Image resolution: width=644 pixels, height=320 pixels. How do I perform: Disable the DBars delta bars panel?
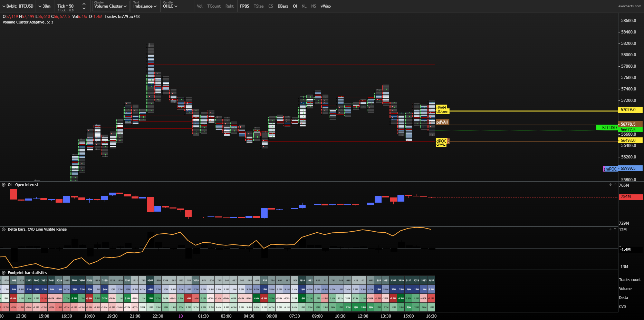point(283,6)
